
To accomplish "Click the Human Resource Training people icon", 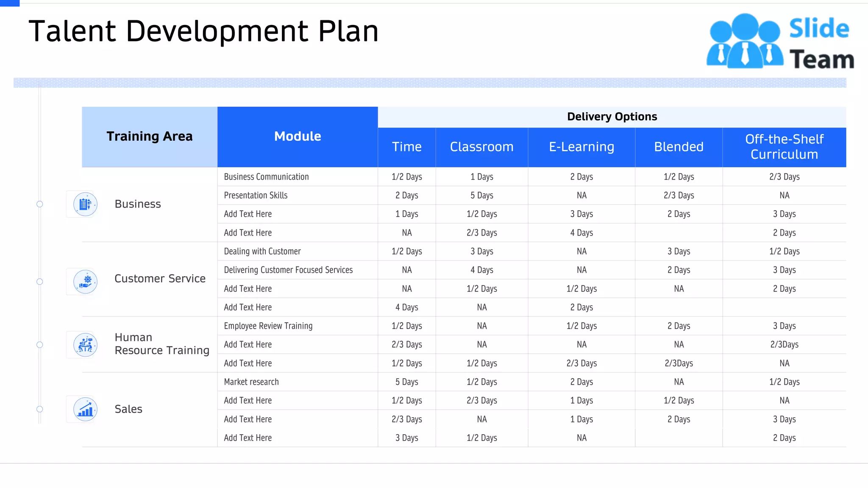I will click(85, 345).
